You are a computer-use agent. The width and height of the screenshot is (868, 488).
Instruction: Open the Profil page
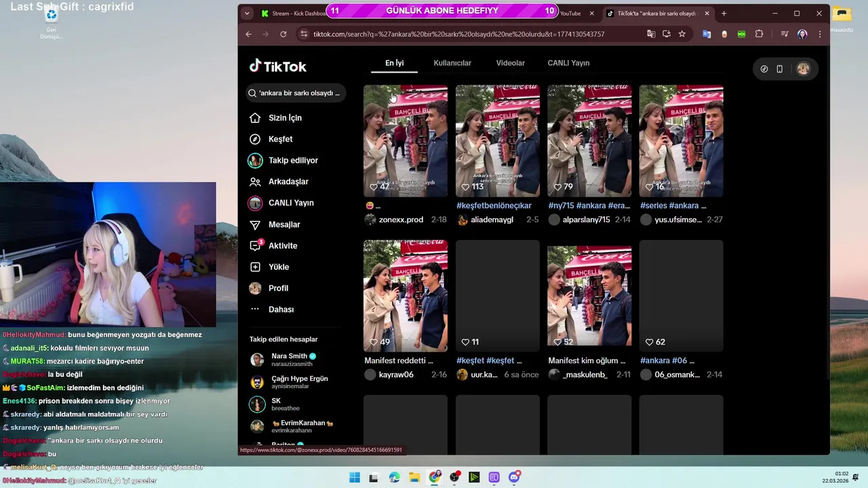(269, 288)
